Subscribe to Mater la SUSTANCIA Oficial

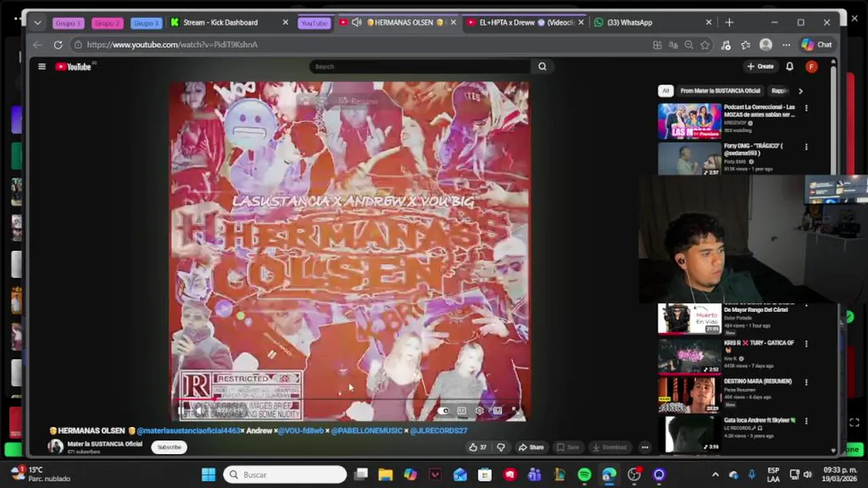pyautogui.click(x=169, y=447)
